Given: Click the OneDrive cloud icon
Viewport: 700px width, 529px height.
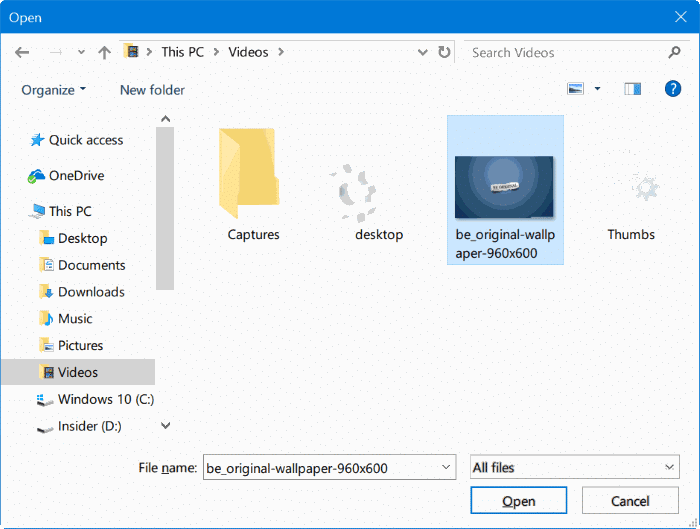Looking at the screenshot, I should click(36, 176).
